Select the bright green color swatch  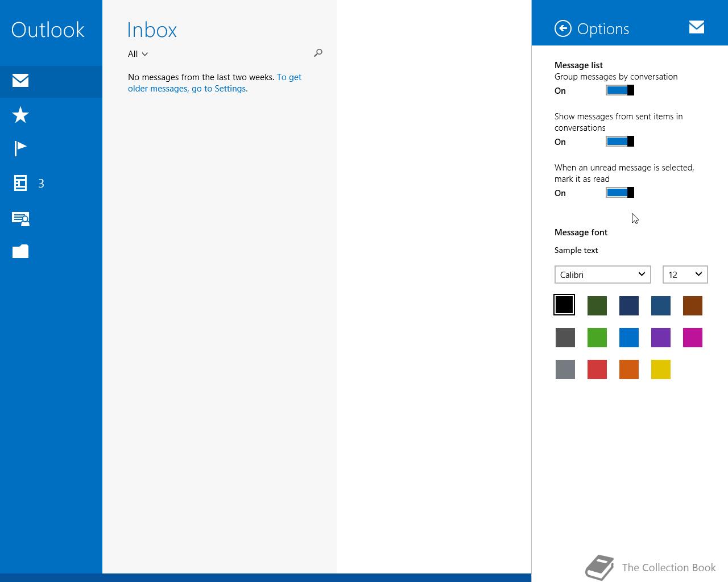(597, 338)
